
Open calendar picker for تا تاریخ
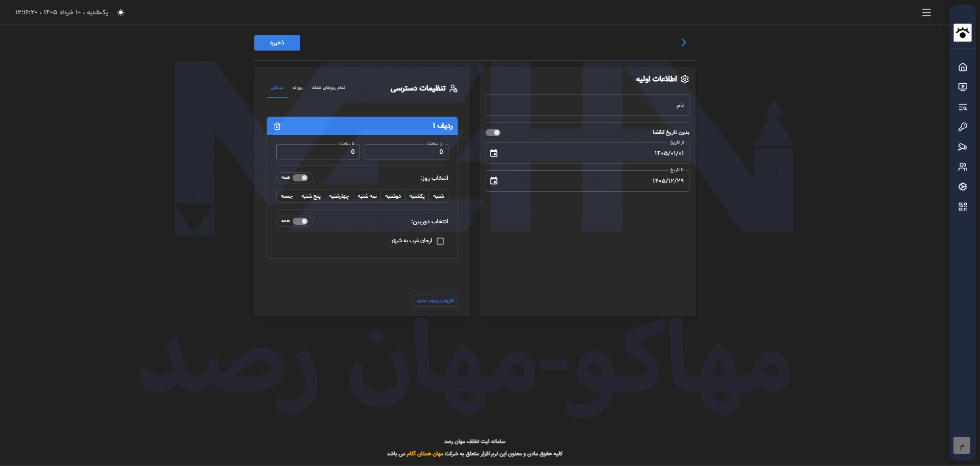tap(494, 181)
